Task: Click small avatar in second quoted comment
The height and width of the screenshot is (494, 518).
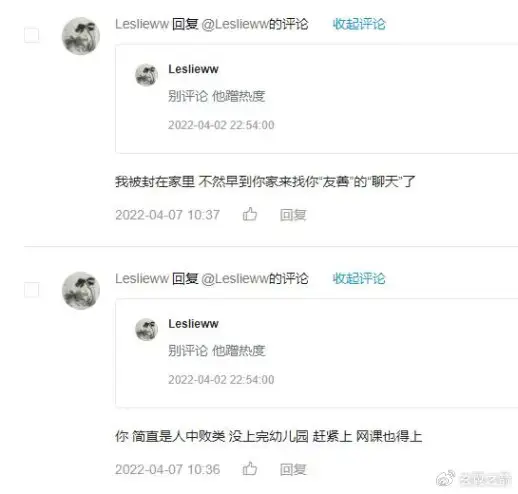Action: (146, 329)
